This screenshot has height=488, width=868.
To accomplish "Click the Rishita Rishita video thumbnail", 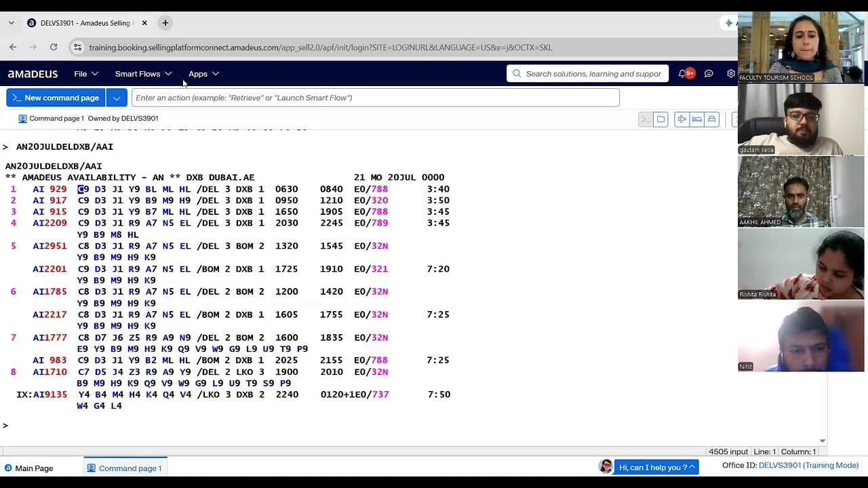I will tap(801, 264).
